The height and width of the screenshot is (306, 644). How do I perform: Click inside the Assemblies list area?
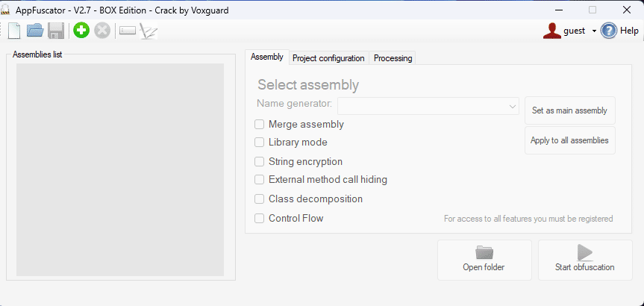pos(120,169)
